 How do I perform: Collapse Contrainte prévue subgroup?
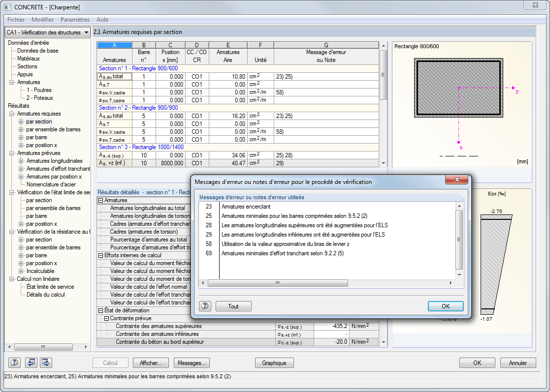(107, 318)
